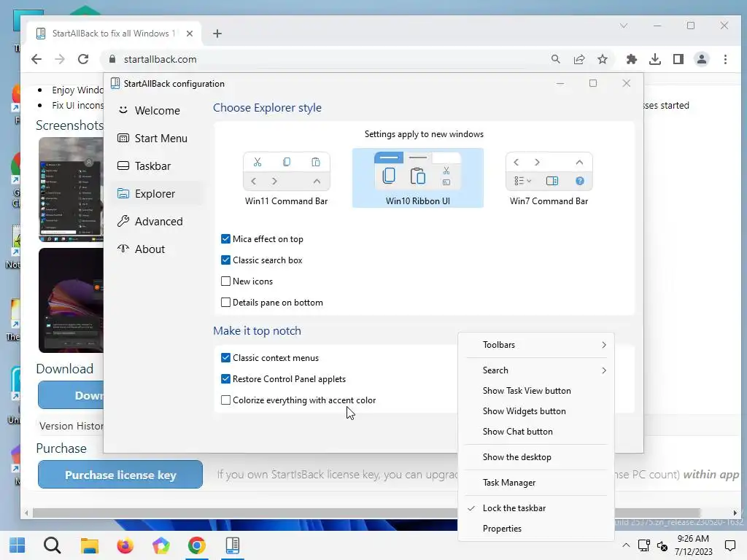The image size is (747, 560).
Task: Share this page from Chrome toolbar
Action: pos(579,59)
